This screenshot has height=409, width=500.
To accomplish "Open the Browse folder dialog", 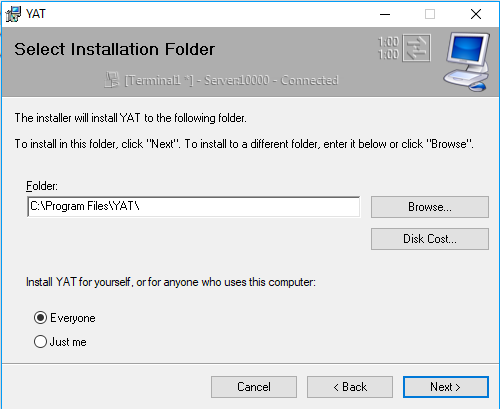I will coord(430,207).
